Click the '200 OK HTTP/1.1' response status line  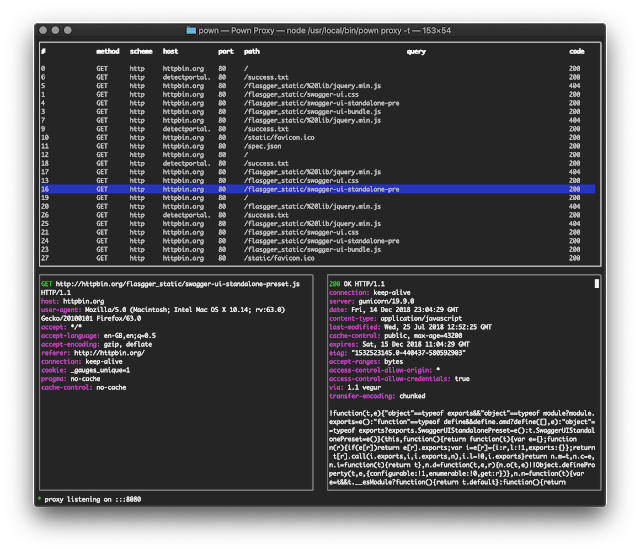357,284
